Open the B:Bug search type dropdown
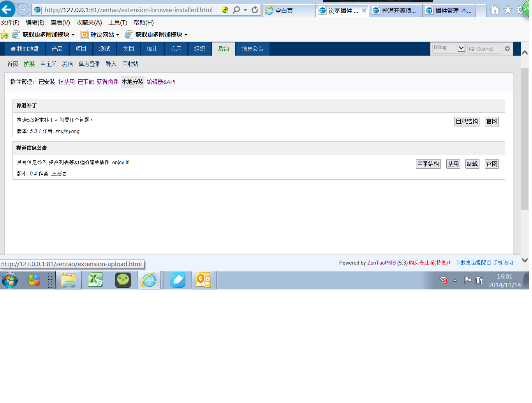The image size is (532, 403). [x=449, y=48]
